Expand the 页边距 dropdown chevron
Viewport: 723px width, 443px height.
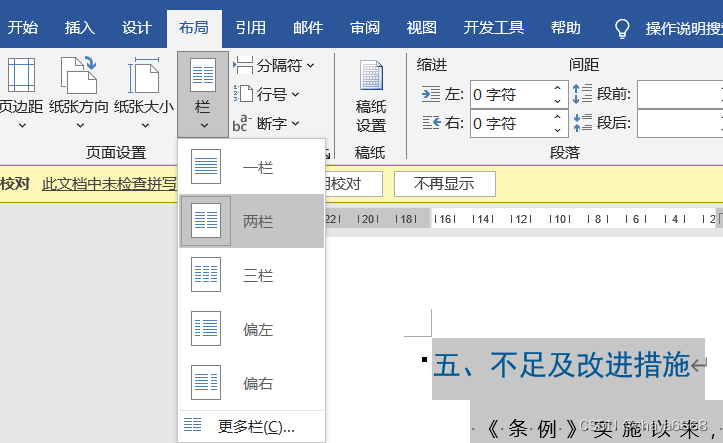[22, 125]
